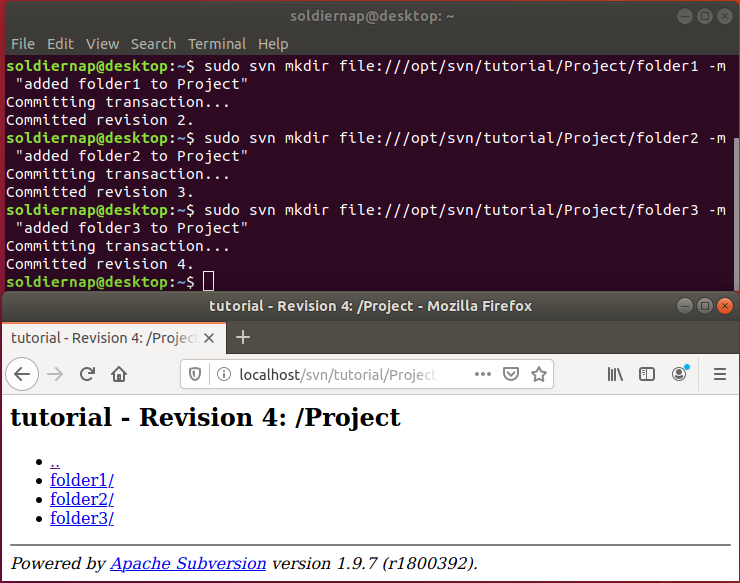The width and height of the screenshot is (740, 583).
Task: Open the Terminal menu in menu bar
Action: click(217, 44)
